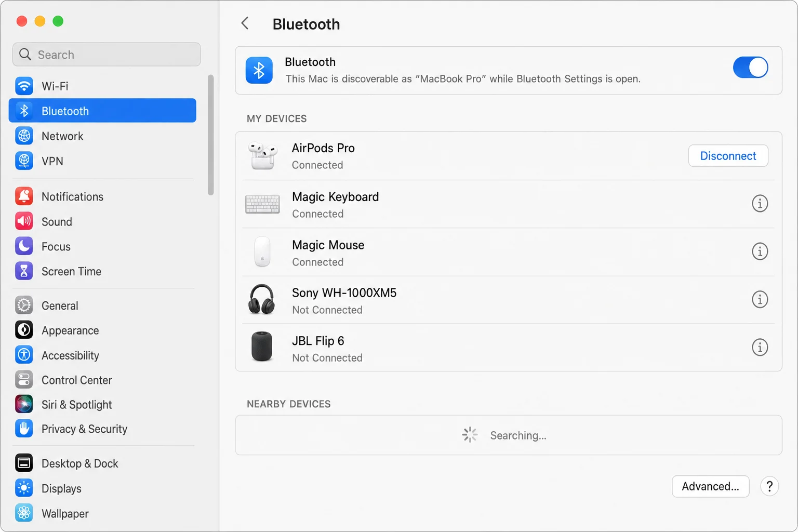This screenshot has height=532, width=798.
Task: Open Control Center label
Action: (x=76, y=380)
